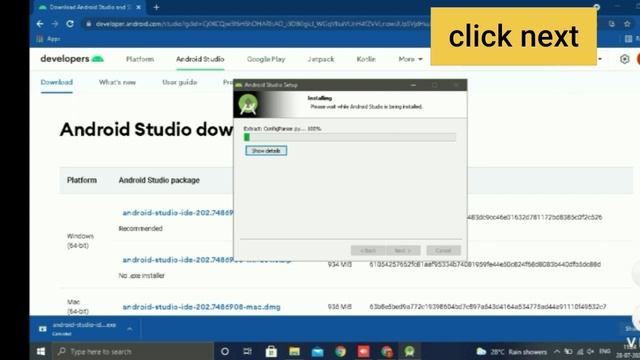Click the browser address bar URL
Image resolution: width=640 pixels, height=360 pixels.
[x=261, y=24]
